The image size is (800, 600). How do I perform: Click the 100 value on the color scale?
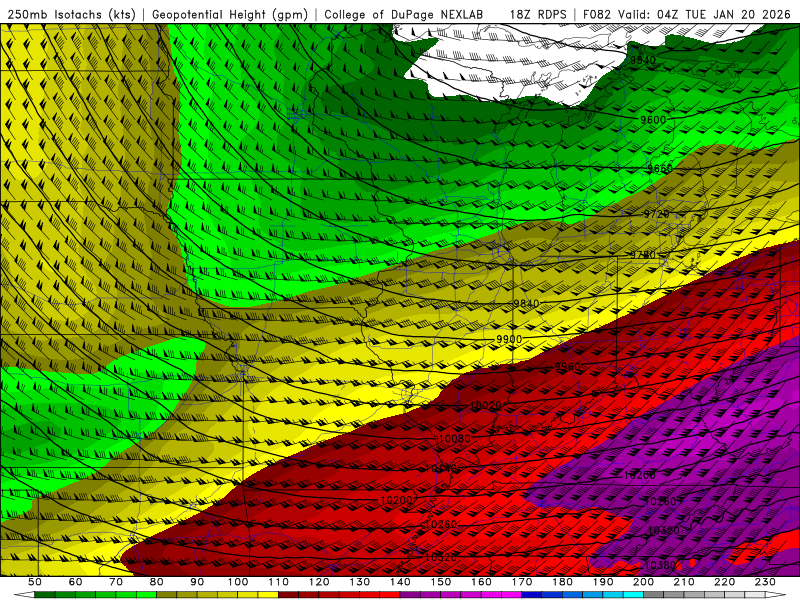pyautogui.click(x=238, y=582)
